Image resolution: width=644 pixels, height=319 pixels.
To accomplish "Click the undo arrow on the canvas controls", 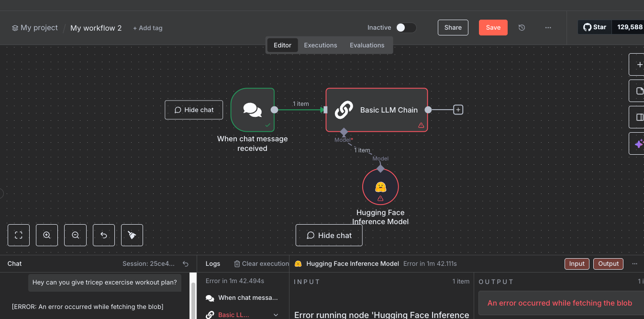I will 103,235.
